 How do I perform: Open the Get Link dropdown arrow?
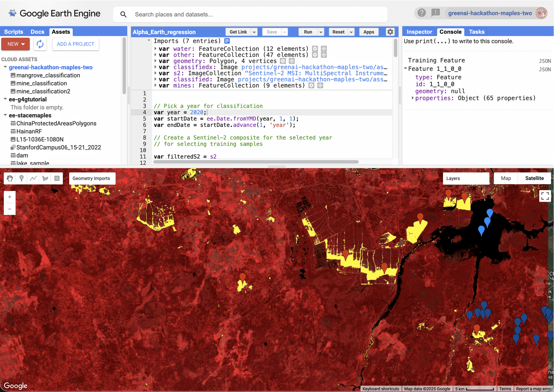tap(254, 32)
